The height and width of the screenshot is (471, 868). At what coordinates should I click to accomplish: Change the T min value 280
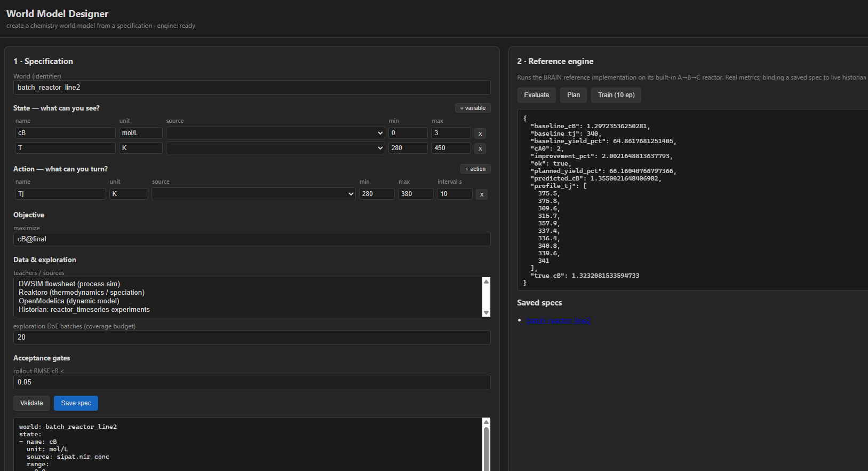(408, 148)
